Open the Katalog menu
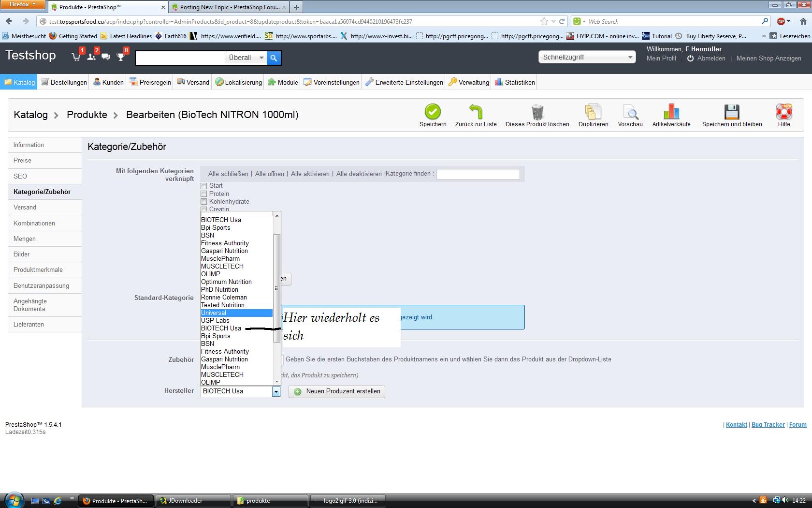This screenshot has height=508, width=812. pyautogui.click(x=20, y=82)
